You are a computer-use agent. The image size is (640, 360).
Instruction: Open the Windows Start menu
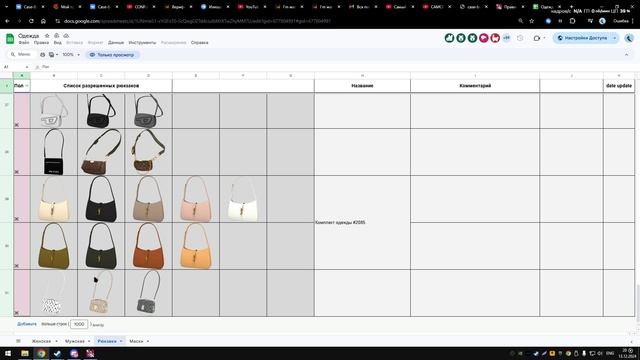coord(8,353)
